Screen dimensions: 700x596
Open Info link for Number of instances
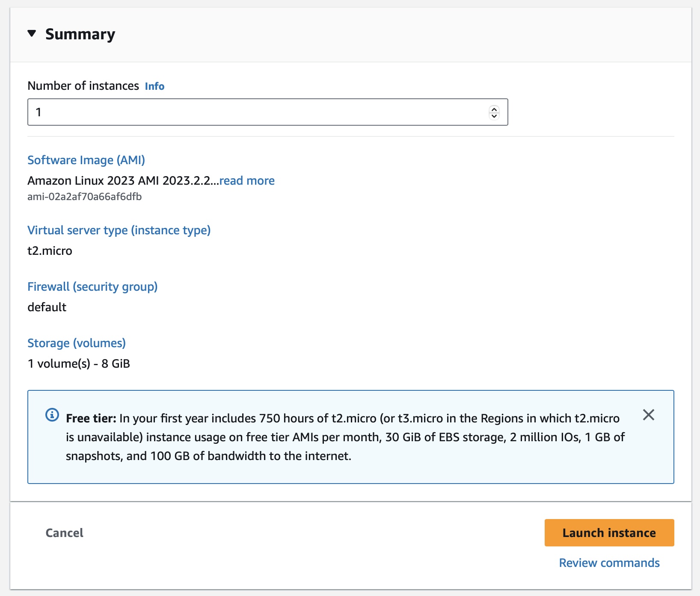click(x=154, y=86)
